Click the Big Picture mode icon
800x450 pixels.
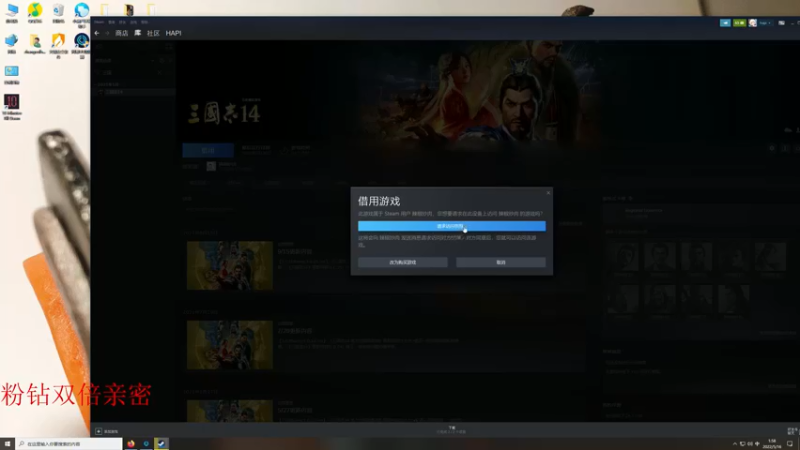[x=781, y=23]
